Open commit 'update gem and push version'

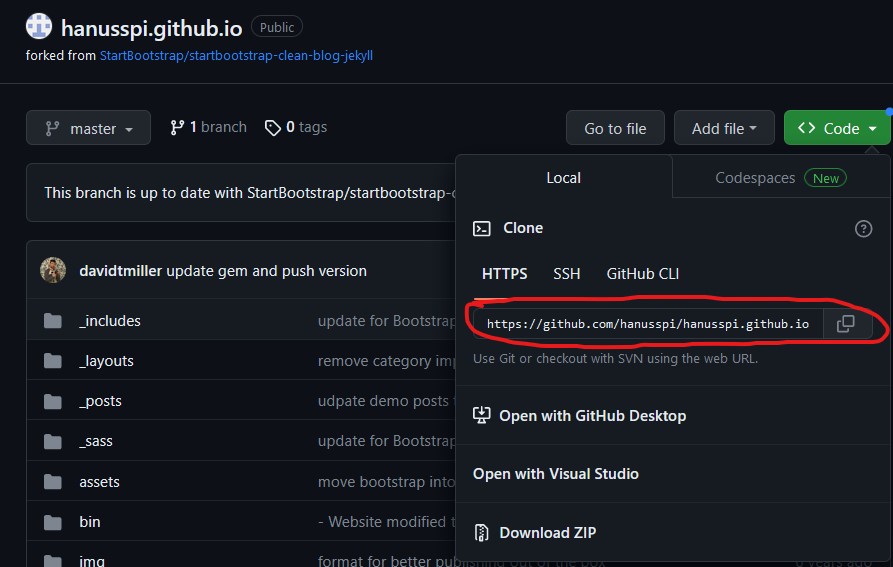(x=267, y=271)
